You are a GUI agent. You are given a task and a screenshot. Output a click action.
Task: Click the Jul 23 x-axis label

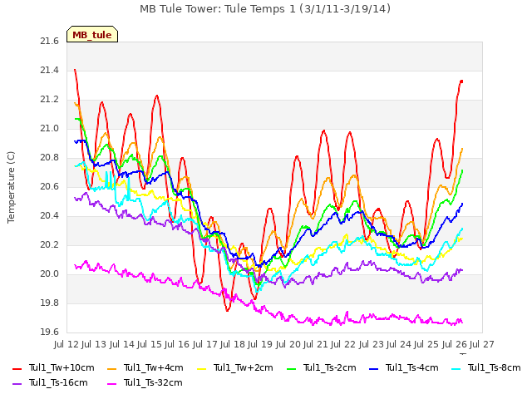(371, 345)
